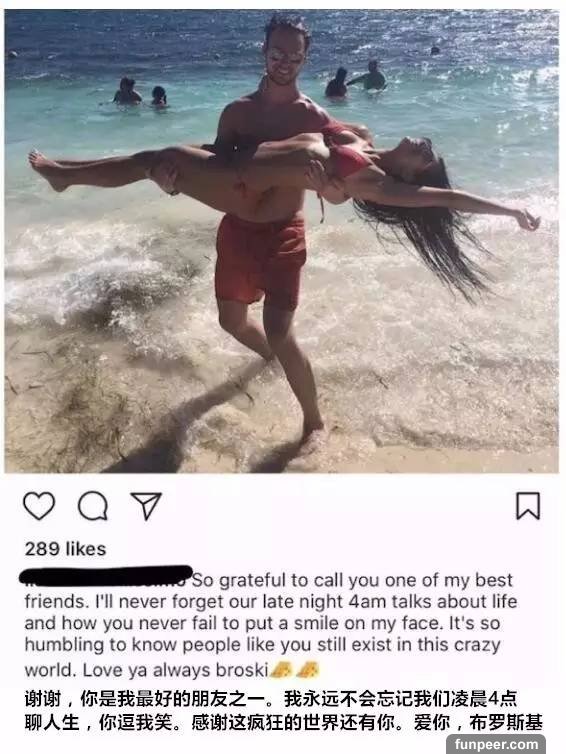Click the caption line starting "friends. I'll never forget"
The width and height of the screenshot is (566, 754).
pos(271,602)
